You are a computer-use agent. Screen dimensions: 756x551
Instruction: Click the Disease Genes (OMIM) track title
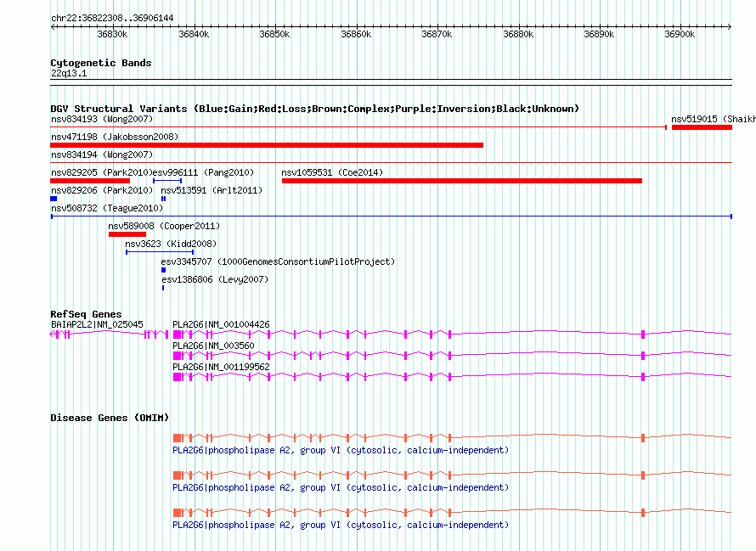point(110,418)
